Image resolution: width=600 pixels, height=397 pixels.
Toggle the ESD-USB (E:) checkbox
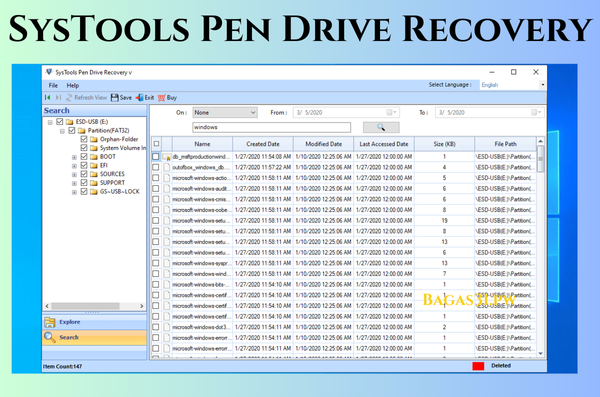pyautogui.click(x=59, y=121)
